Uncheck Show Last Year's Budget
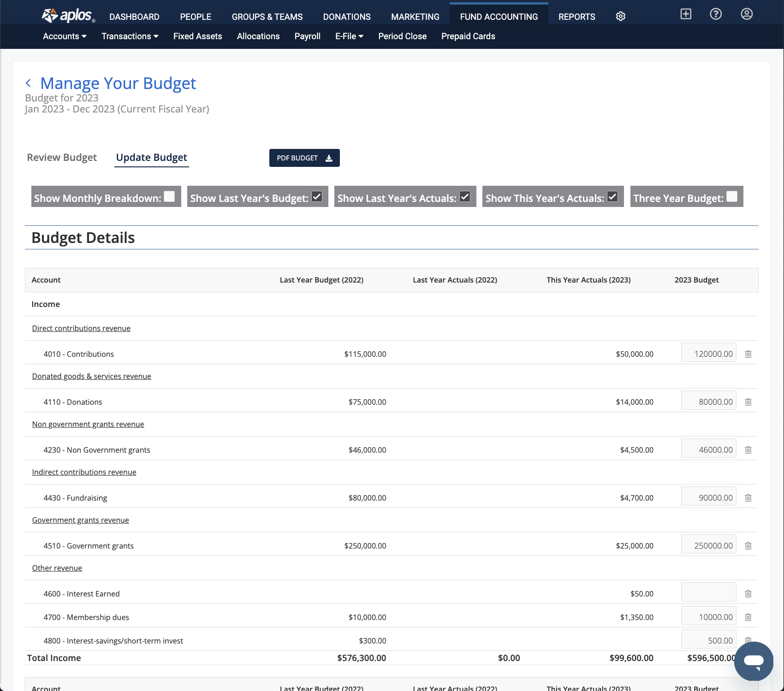Viewport: 784px width, 691px height. point(317,197)
